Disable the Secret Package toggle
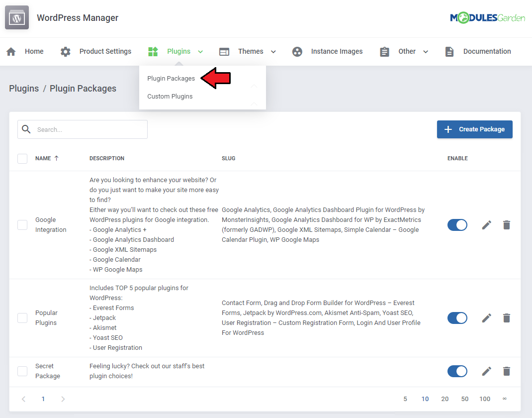Image resolution: width=532 pixels, height=418 pixels. [457, 371]
